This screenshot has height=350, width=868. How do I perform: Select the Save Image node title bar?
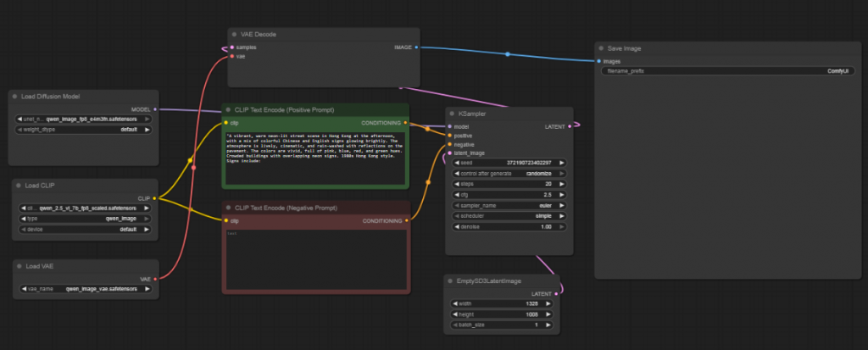[727, 49]
